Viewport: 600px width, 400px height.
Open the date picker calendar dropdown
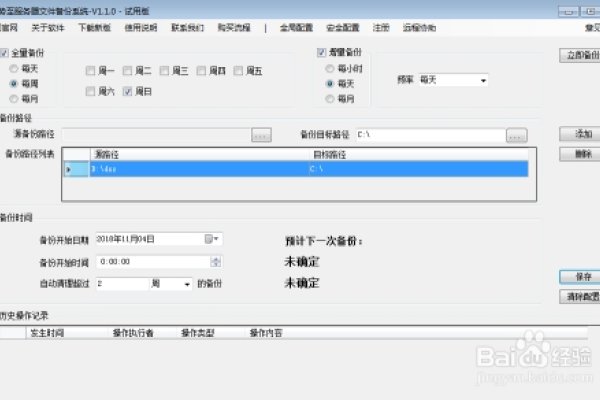point(212,239)
